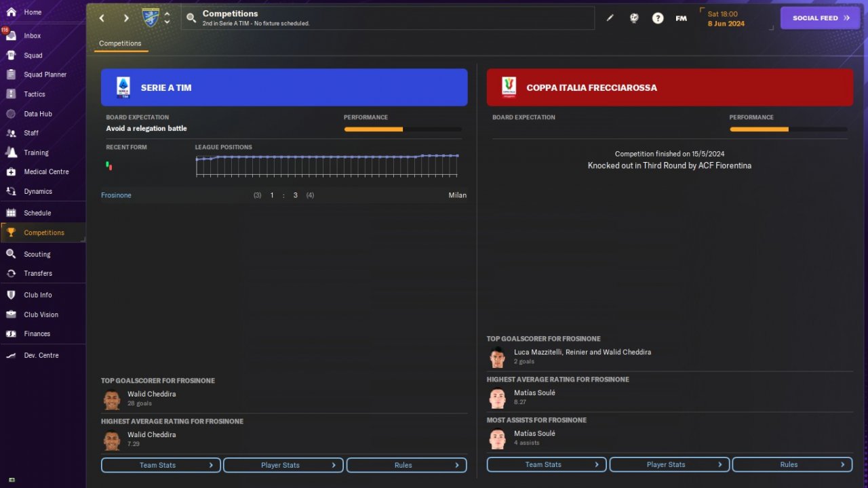Open Scouting in the sidebar
Viewport: 868px width, 488px height.
(43, 254)
